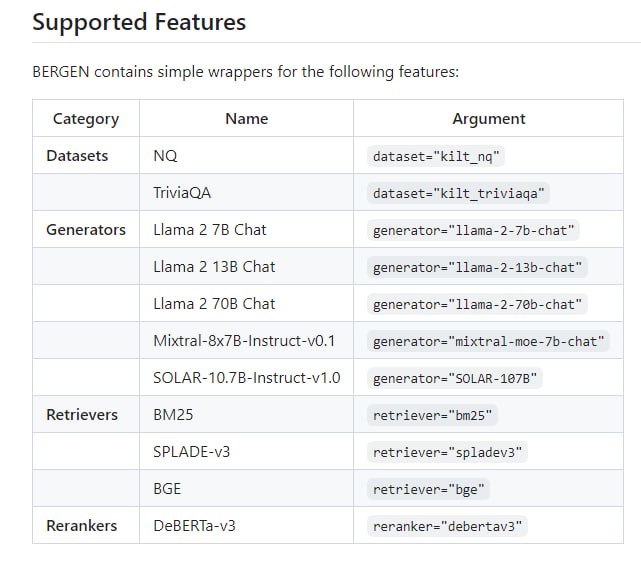Image resolution: width=641 pixels, height=563 pixels.
Task: Select the generator="llama-2-13b-chat" code snippet
Action: tap(477, 268)
